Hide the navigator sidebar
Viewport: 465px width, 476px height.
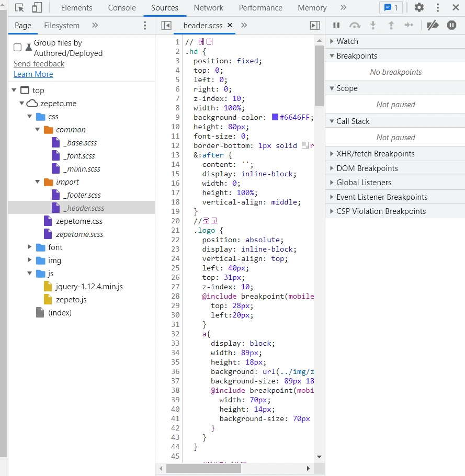tap(166, 26)
